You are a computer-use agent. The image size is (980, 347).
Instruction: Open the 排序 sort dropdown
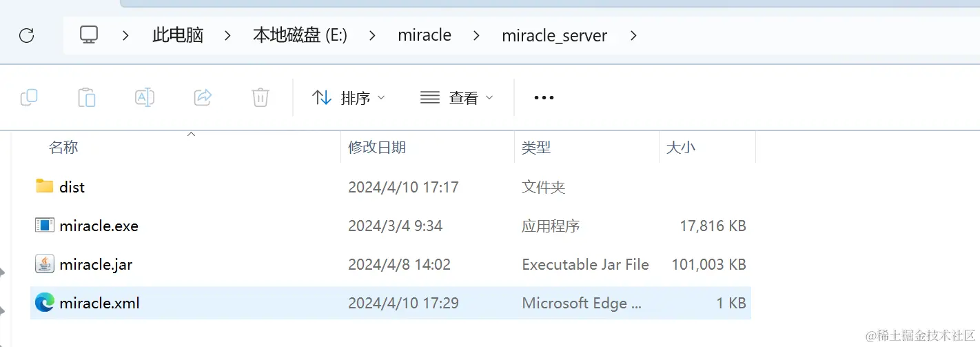pos(349,98)
